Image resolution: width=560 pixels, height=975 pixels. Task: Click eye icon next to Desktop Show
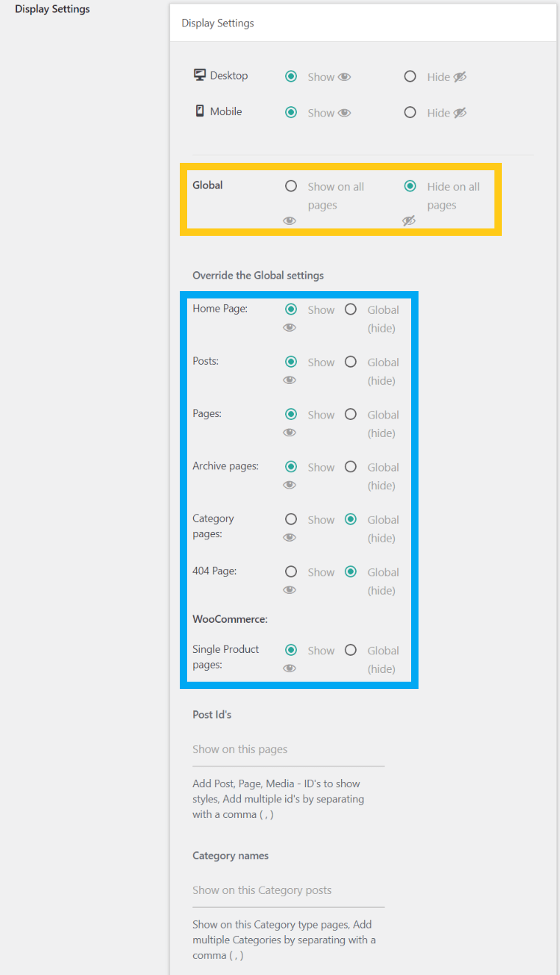344,77
